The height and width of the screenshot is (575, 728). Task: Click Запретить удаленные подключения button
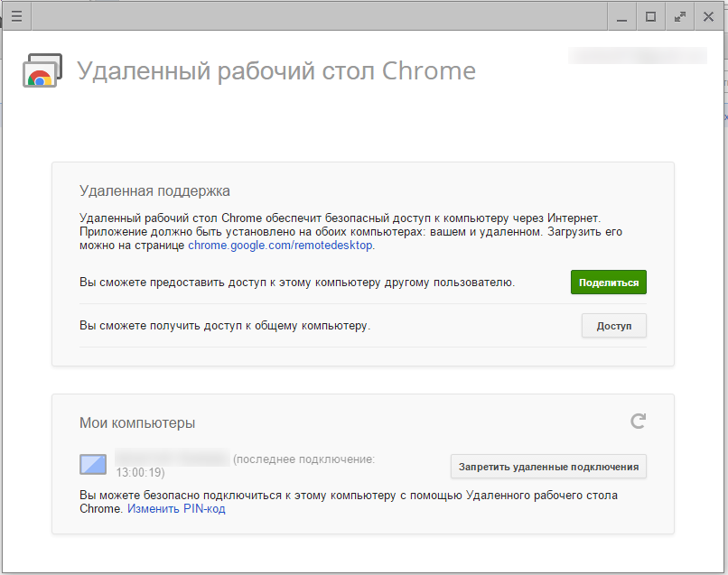(x=548, y=467)
